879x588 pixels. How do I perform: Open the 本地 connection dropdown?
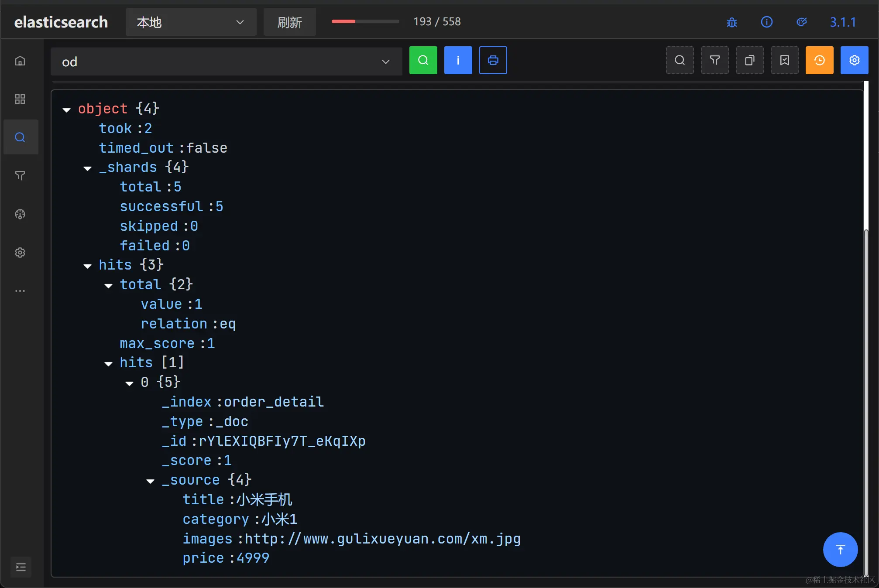[191, 22]
